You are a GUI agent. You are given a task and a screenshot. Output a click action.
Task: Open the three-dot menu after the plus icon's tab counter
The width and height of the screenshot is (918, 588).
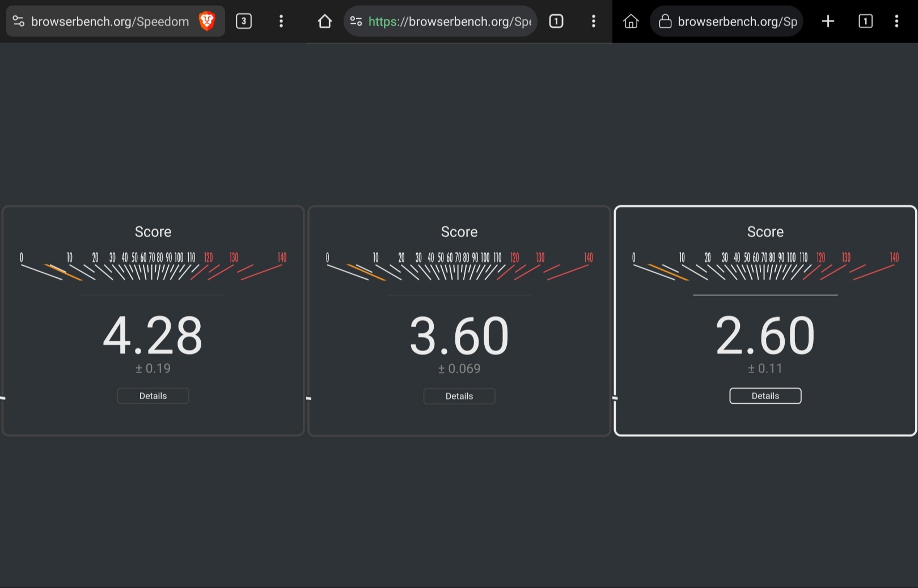coord(896,22)
